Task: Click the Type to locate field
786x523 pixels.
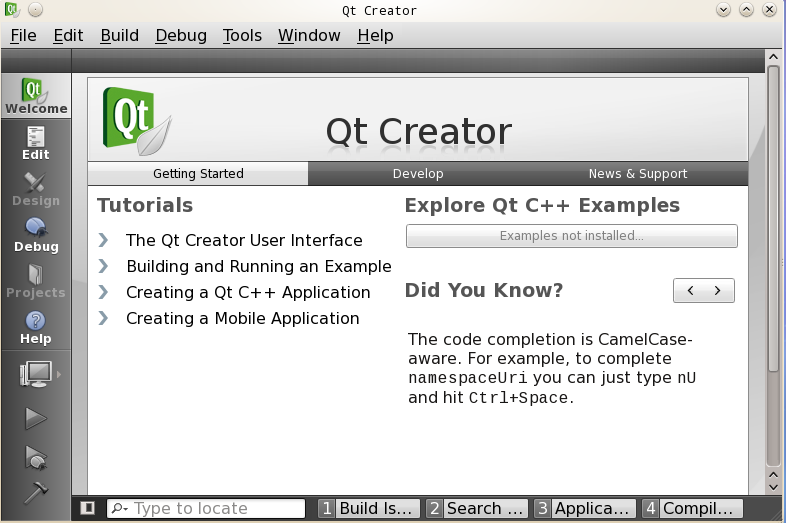Action: [217, 508]
